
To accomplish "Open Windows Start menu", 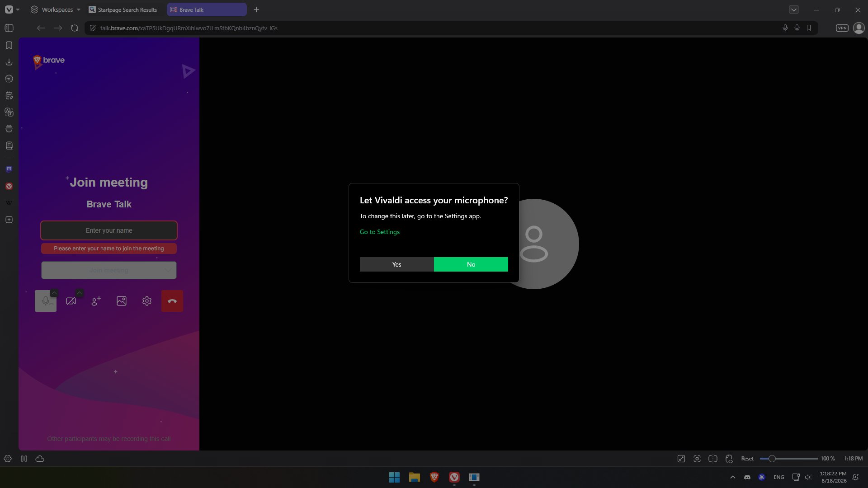I will 394,477.
